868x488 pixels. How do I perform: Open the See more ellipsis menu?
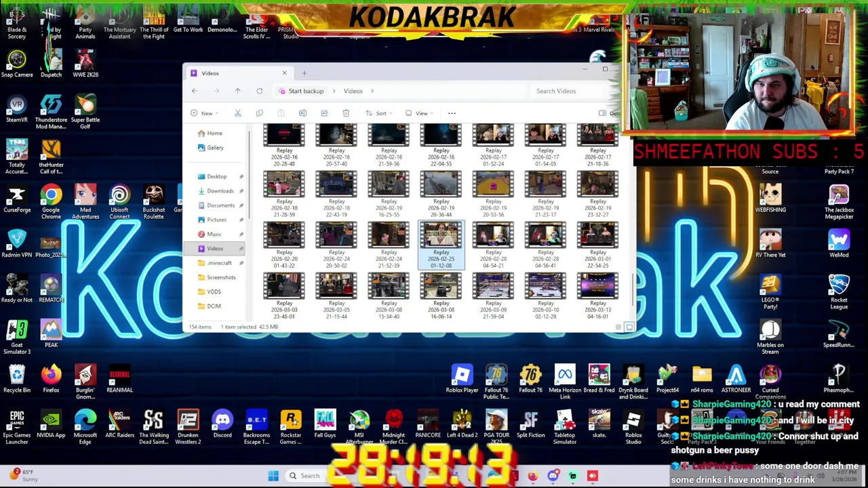(x=452, y=113)
